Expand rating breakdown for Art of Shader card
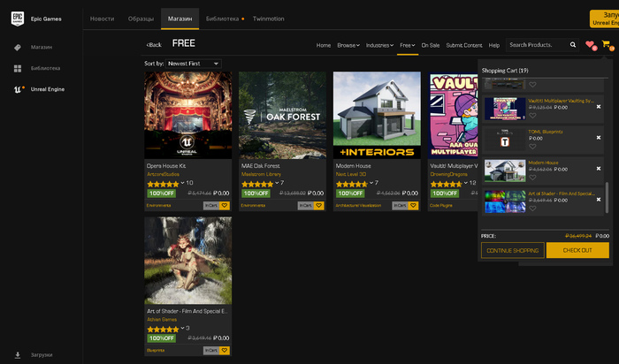This screenshot has height=364, width=619. [182, 328]
